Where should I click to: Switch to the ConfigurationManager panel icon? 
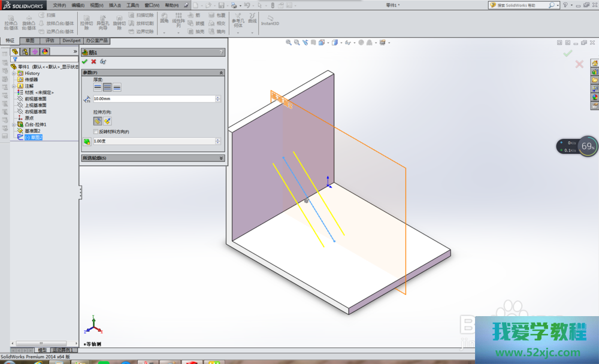point(35,51)
